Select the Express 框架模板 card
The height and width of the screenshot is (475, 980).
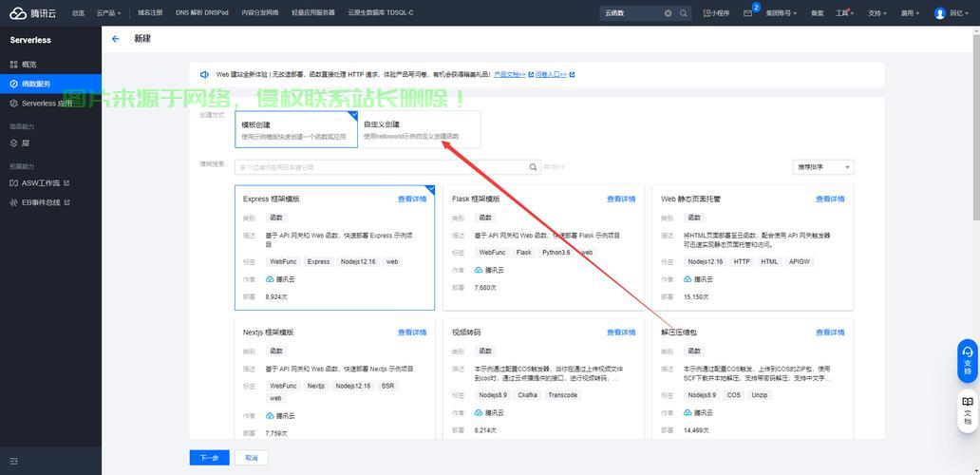[x=334, y=248]
